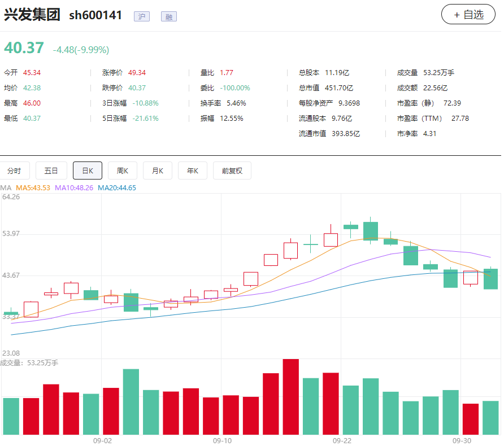Click the 23.08 price axis label
This screenshot has width=504, height=446.
click(x=11, y=353)
